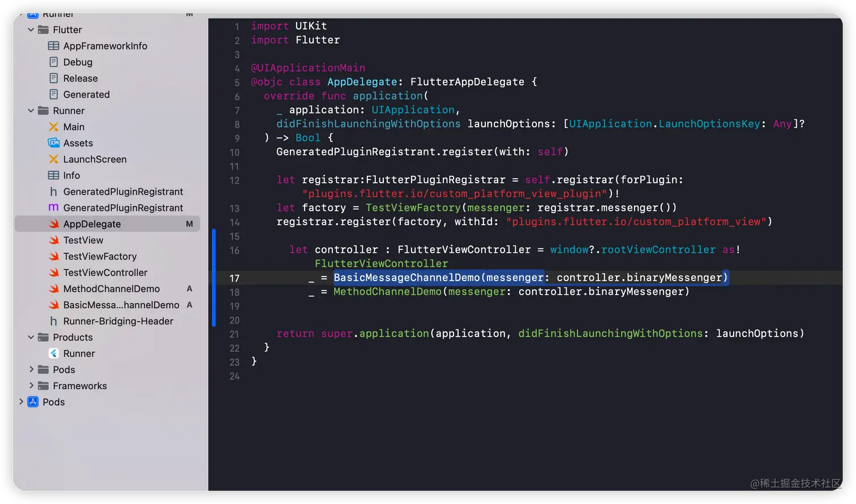Select the Release configuration file
This screenshot has width=856, height=504.
[80, 78]
